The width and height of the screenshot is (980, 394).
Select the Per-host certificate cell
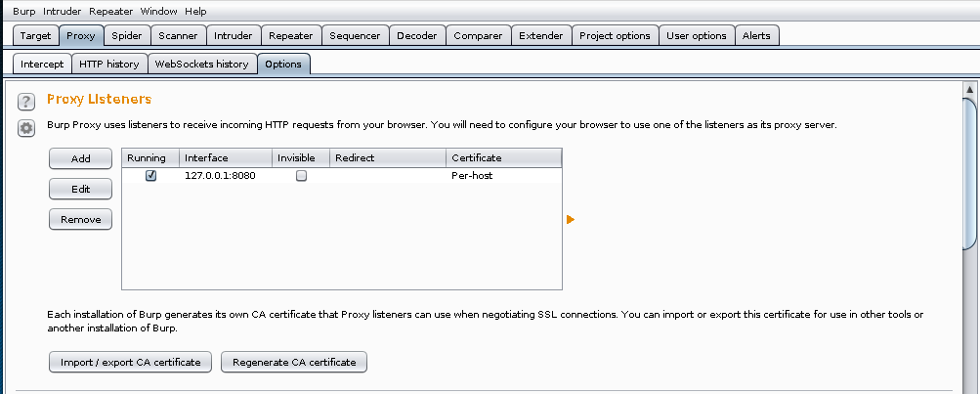(504, 176)
